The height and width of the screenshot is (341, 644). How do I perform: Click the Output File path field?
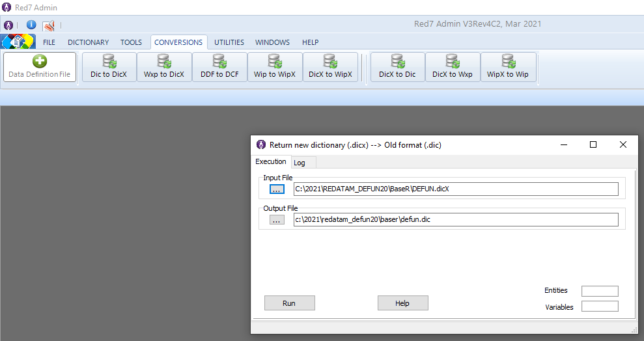456,219
